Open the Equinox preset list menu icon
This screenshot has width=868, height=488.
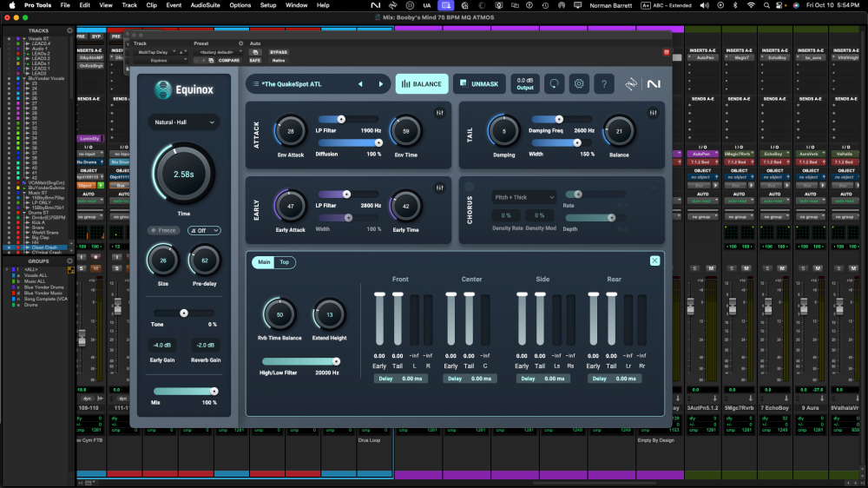pyautogui.click(x=256, y=84)
